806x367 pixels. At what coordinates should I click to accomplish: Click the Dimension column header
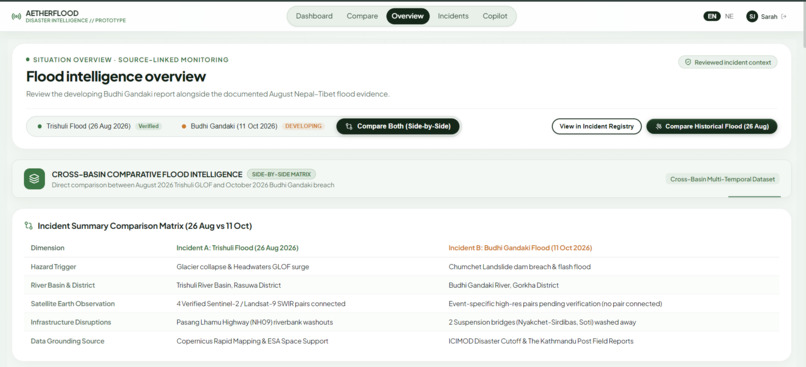tap(47, 248)
